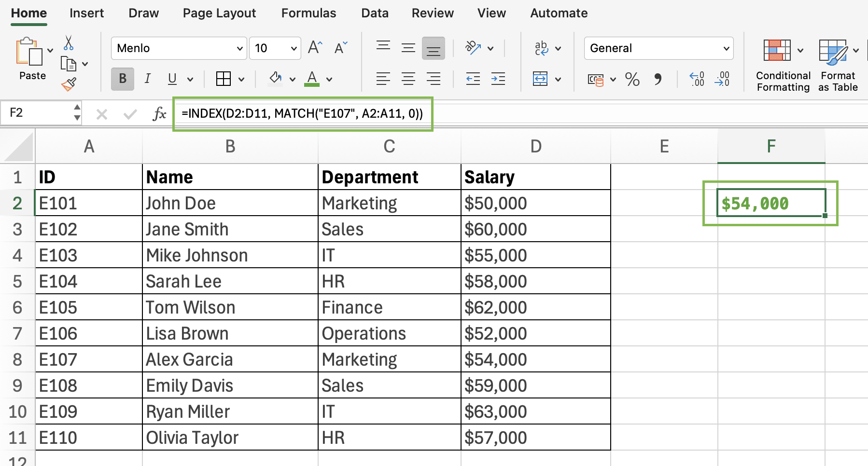Click the Select All corner triangle

(x=18, y=147)
